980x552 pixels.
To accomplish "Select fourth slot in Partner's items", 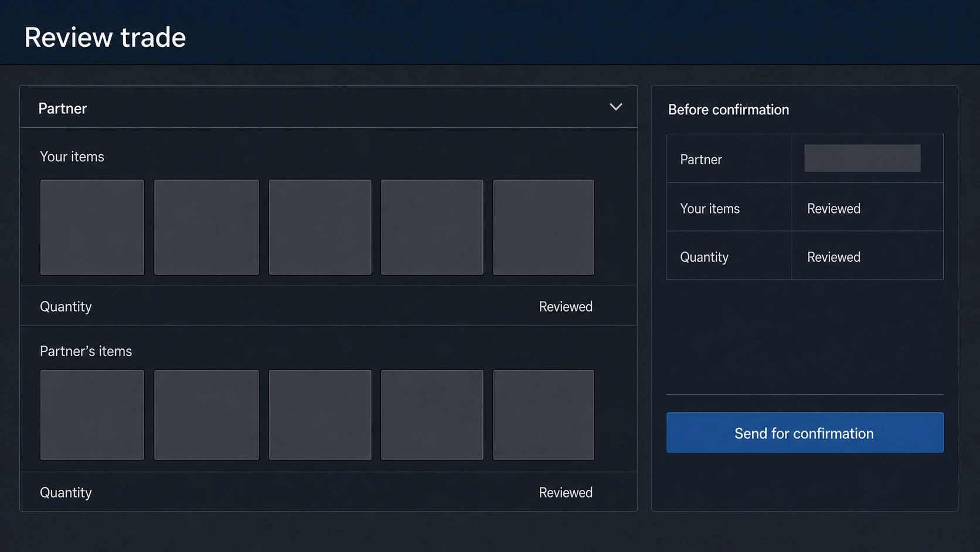I will pyautogui.click(x=432, y=415).
